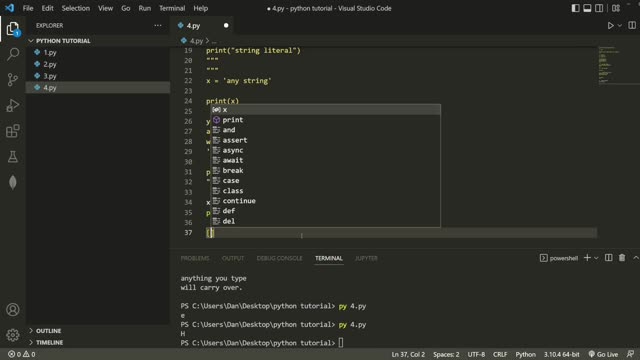Split the terminal
This screenshot has height=360, width=640.
click(609, 258)
